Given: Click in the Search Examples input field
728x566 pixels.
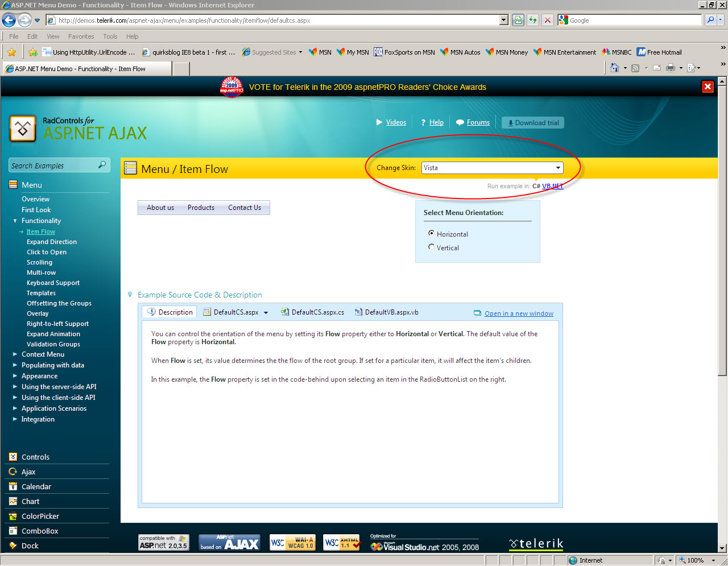Looking at the screenshot, I should pos(53,166).
